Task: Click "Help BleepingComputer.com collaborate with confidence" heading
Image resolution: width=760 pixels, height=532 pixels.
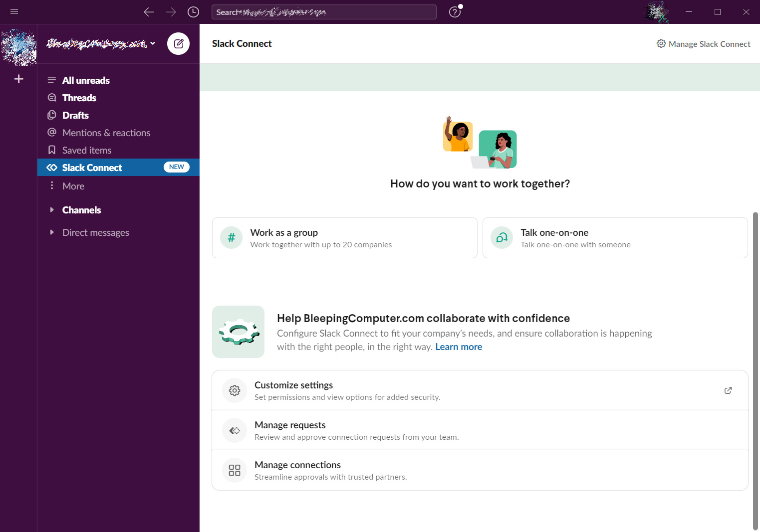Action: (424, 319)
